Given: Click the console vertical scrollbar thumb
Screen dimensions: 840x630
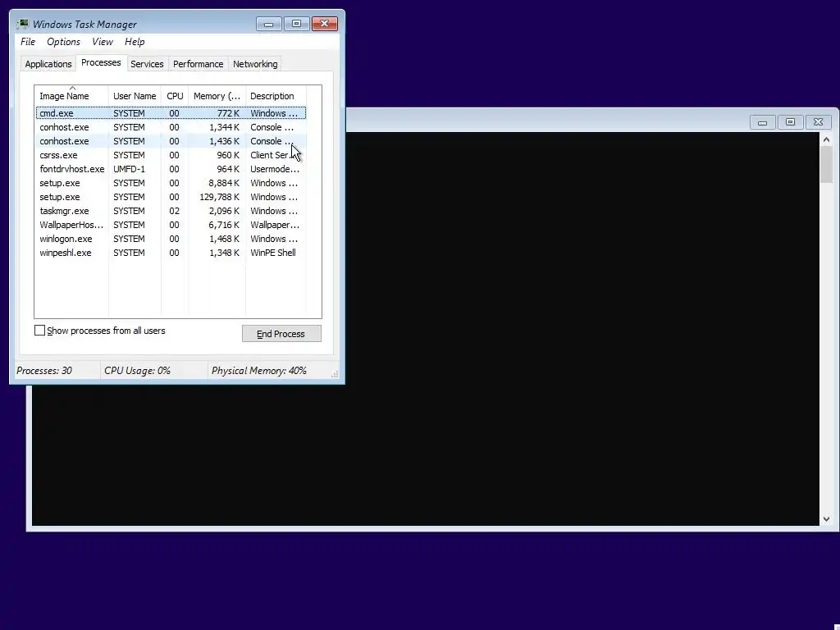Looking at the screenshot, I should pos(826,164).
